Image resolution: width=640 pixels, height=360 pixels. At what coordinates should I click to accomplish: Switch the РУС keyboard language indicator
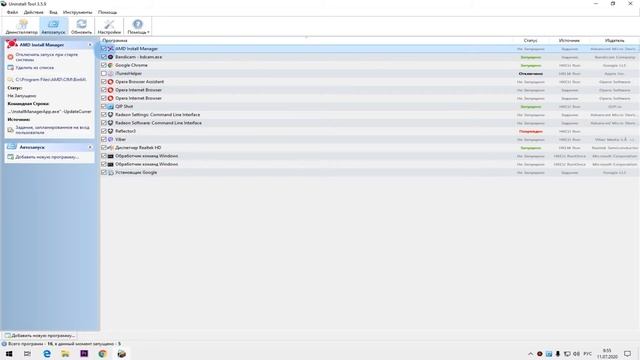click(587, 354)
